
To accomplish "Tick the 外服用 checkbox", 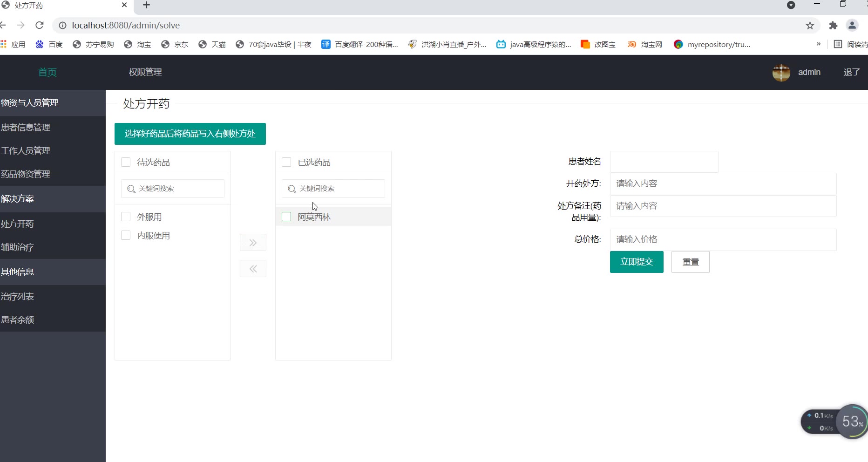I will 126,217.
